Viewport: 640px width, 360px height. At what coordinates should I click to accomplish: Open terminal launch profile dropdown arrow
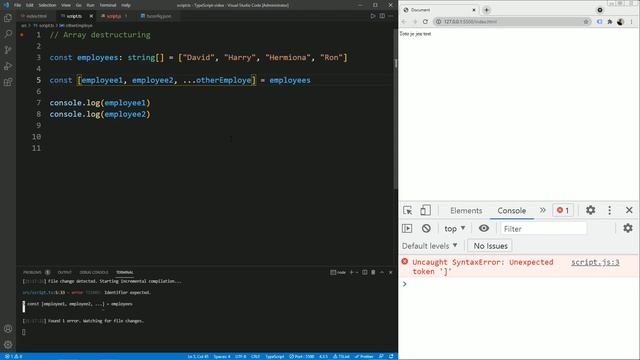(357, 272)
